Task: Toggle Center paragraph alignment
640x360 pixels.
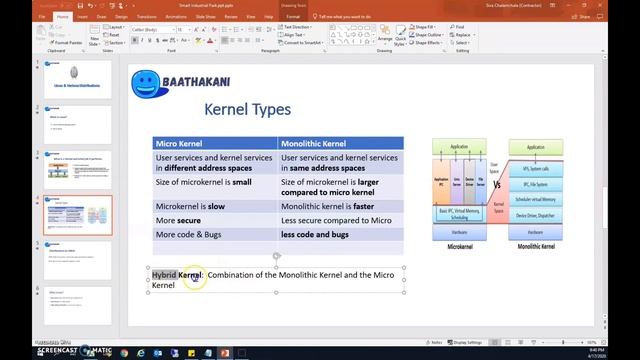Action: (232, 40)
